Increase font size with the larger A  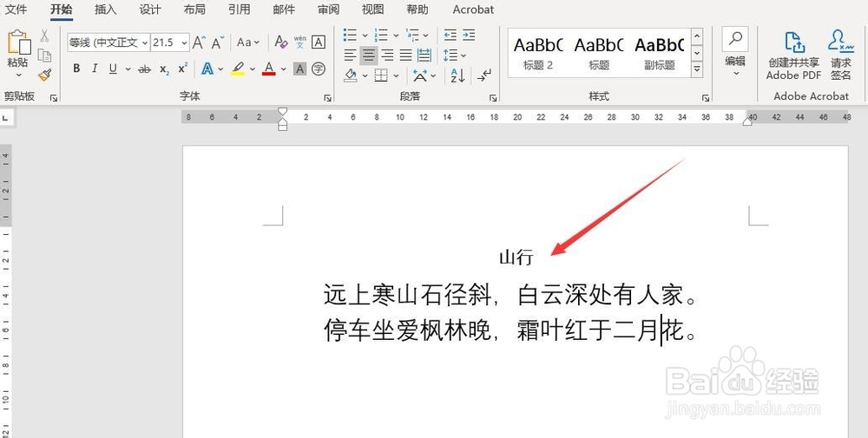(199, 42)
